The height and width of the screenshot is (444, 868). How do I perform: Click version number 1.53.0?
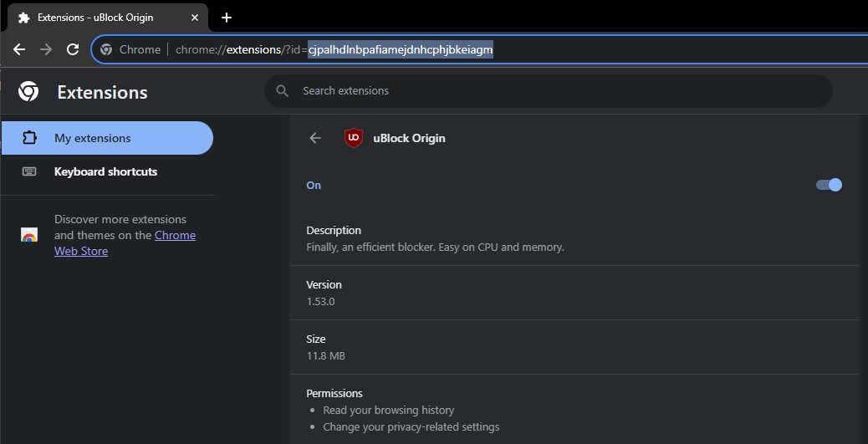320,302
